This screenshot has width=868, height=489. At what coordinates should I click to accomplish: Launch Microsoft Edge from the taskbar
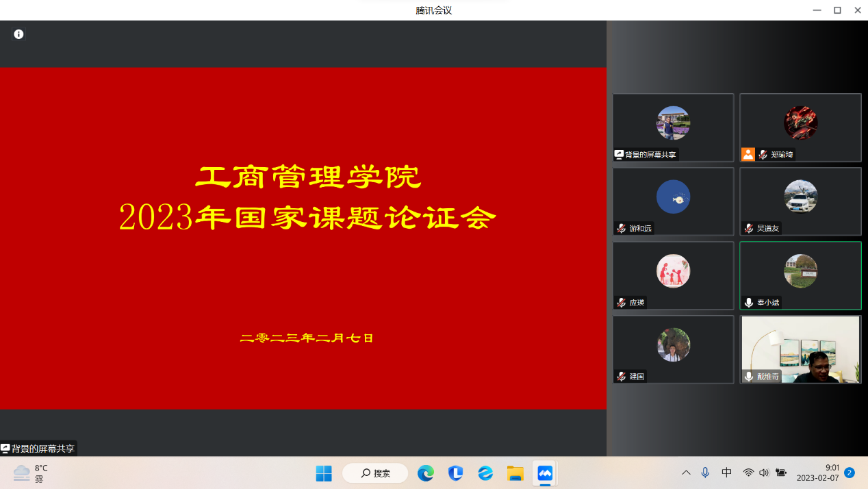pos(426,473)
